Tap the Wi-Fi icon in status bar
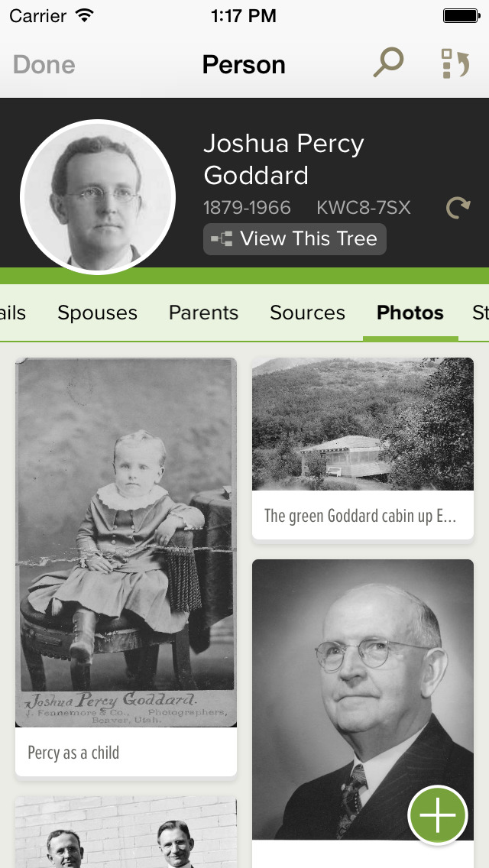The image size is (489, 868). point(85,15)
